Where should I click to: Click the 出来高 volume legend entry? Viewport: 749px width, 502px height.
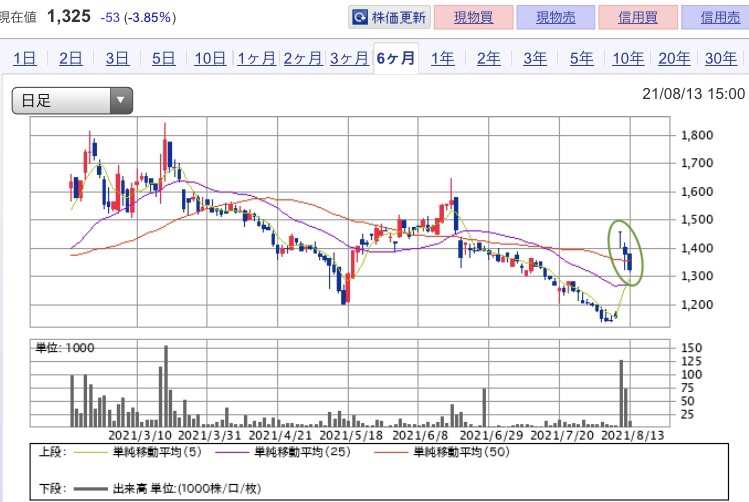pyautogui.click(x=167, y=488)
